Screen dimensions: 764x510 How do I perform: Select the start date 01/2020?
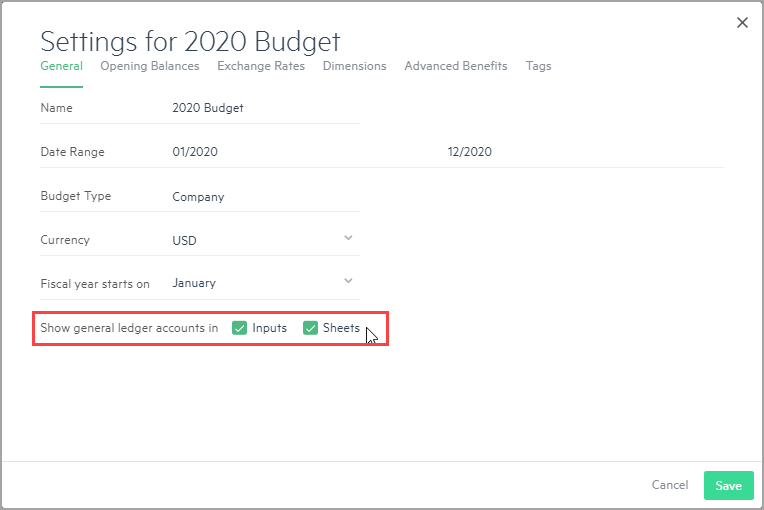(x=195, y=152)
